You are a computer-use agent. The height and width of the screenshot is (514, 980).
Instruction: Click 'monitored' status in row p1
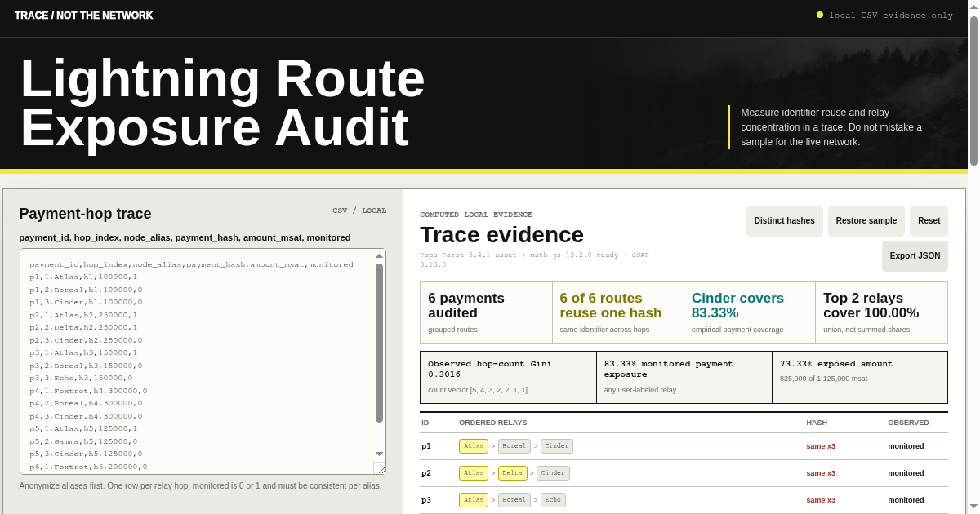point(906,446)
